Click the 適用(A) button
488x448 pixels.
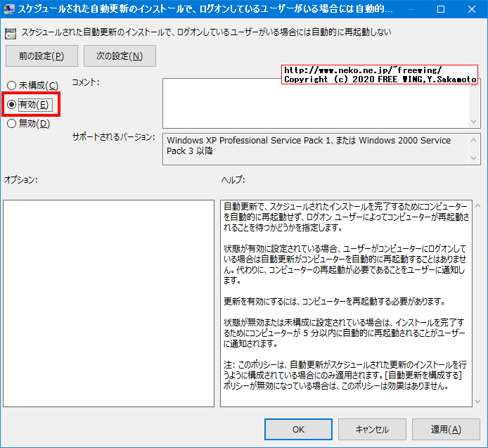[x=446, y=429]
